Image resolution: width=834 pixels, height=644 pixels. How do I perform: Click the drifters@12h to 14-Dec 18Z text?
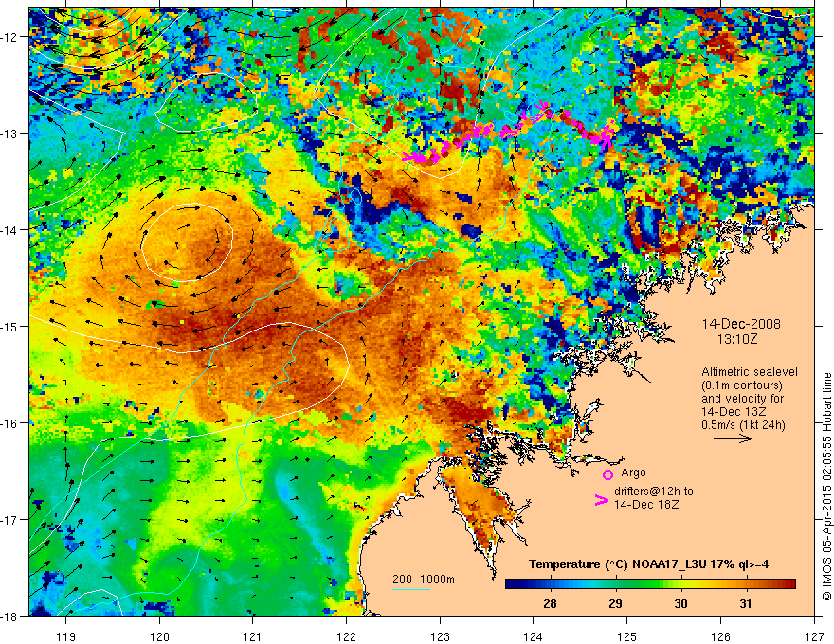pyautogui.click(x=654, y=498)
